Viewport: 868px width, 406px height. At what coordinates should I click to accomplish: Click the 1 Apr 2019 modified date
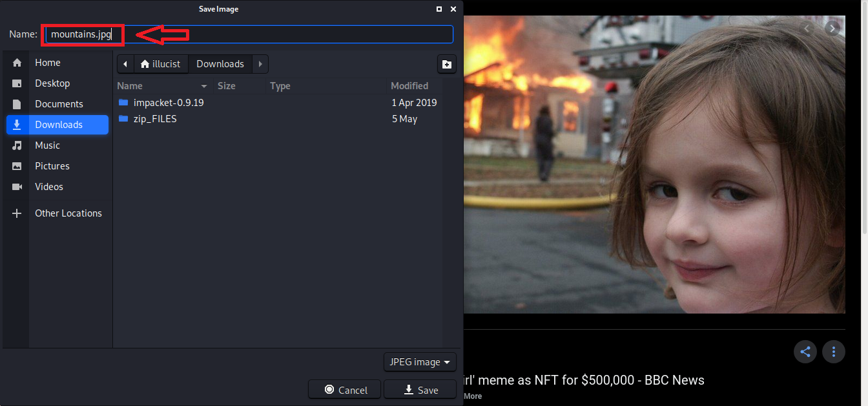pyautogui.click(x=414, y=103)
